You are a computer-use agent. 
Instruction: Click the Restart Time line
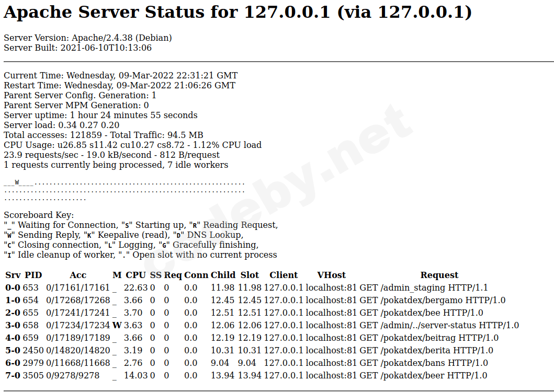pyautogui.click(x=119, y=86)
